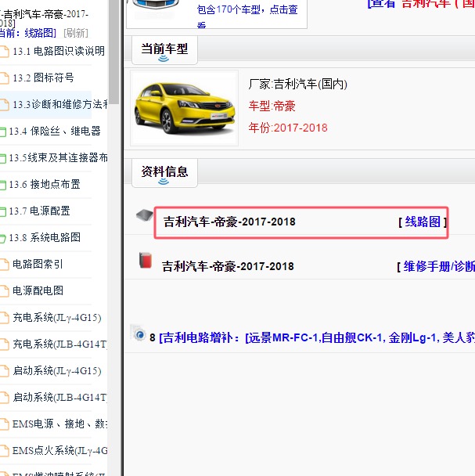Click the 当前：线路图 link
The width and height of the screenshot is (475, 476).
pyautogui.click(x=28, y=33)
